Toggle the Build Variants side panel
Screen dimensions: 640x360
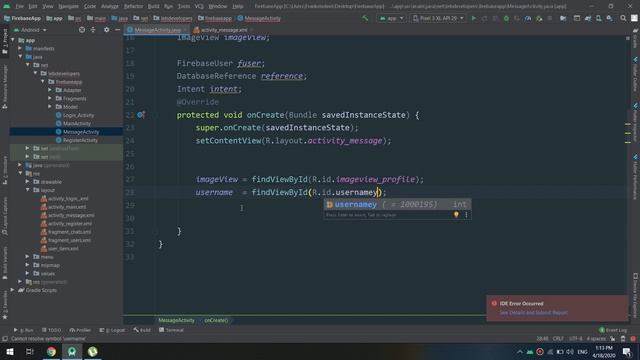(5, 263)
